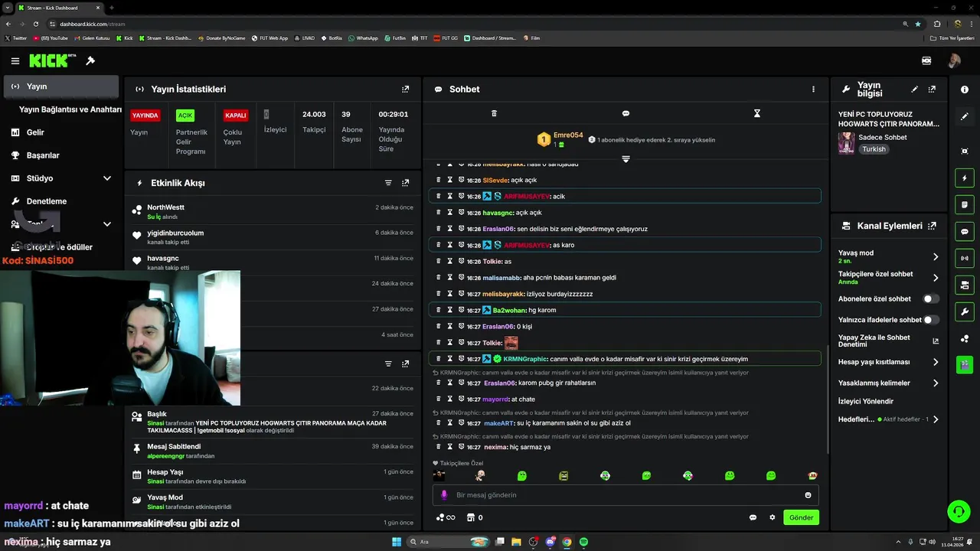The image size is (980, 551).
Task: Open chat settings gear beside Gönder
Action: pos(773,517)
